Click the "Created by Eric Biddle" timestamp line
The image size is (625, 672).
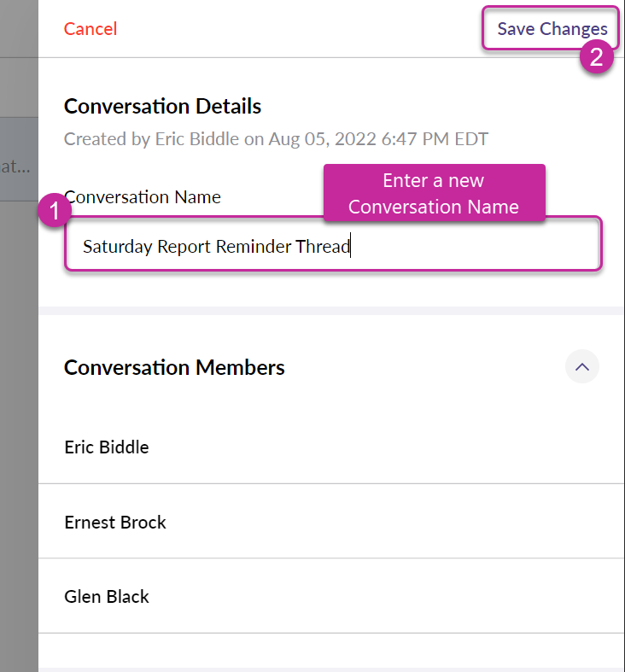click(276, 138)
